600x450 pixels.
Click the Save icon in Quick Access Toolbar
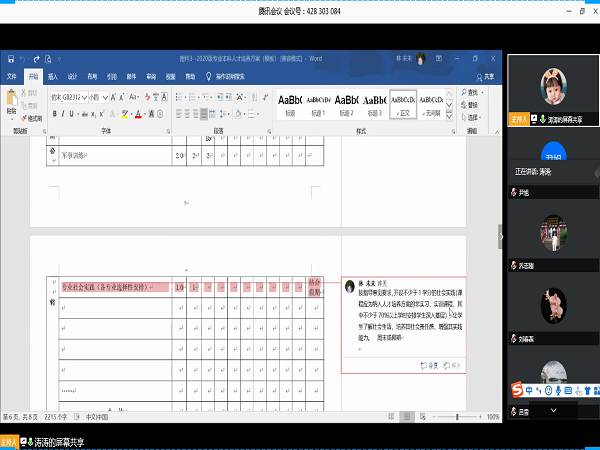(x=10, y=58)
